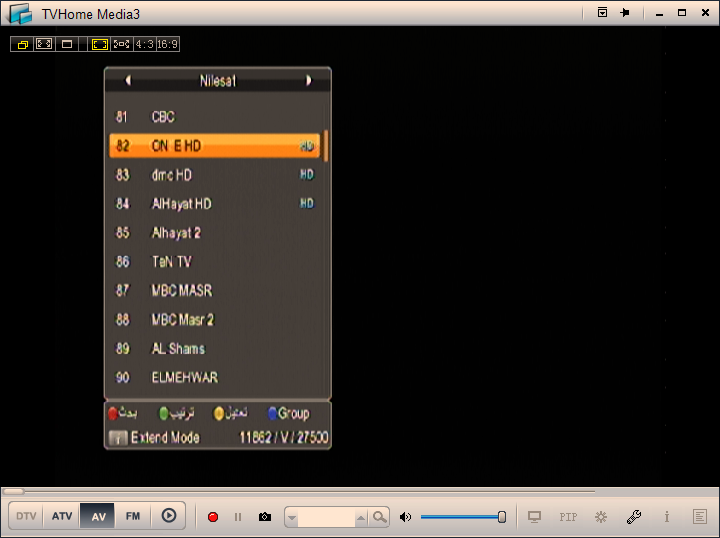Switch to AV source tab
The width and height of the screenshot is (720, 538).
(98, 516)
